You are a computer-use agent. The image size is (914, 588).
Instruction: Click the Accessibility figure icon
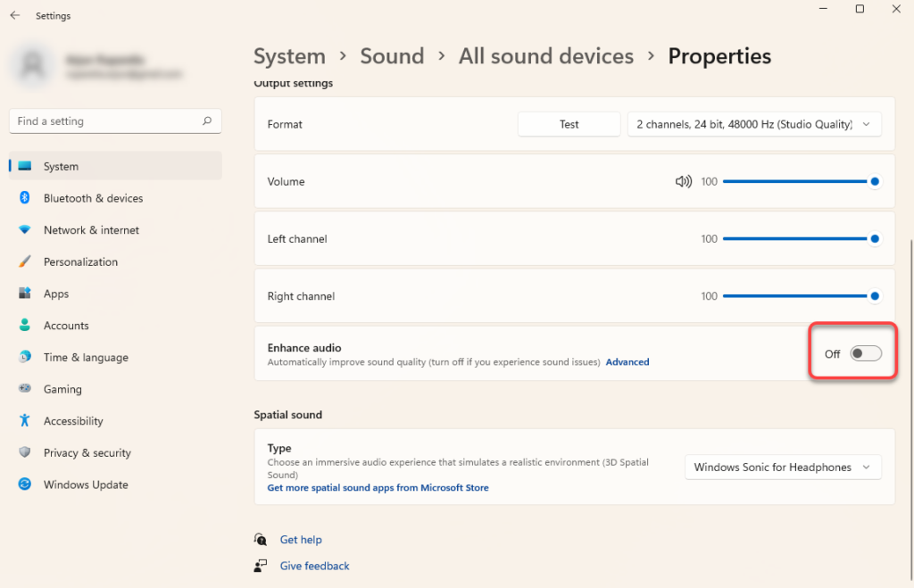tap(25, 421)
